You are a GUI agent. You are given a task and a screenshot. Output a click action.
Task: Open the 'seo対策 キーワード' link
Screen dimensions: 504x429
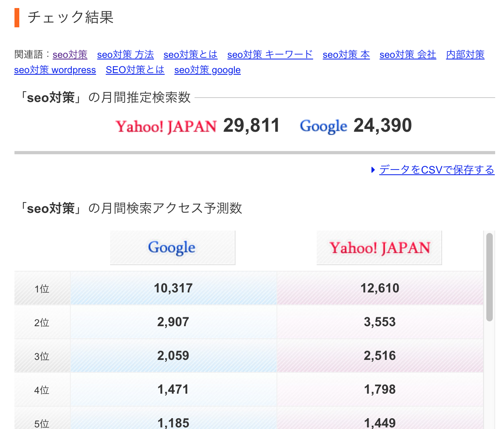(270, 55)
